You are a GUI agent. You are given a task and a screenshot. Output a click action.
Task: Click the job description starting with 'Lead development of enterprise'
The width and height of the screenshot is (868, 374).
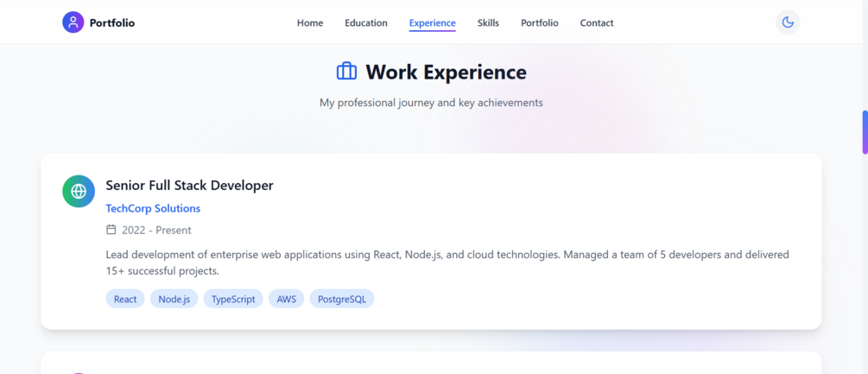pos(447,263)
